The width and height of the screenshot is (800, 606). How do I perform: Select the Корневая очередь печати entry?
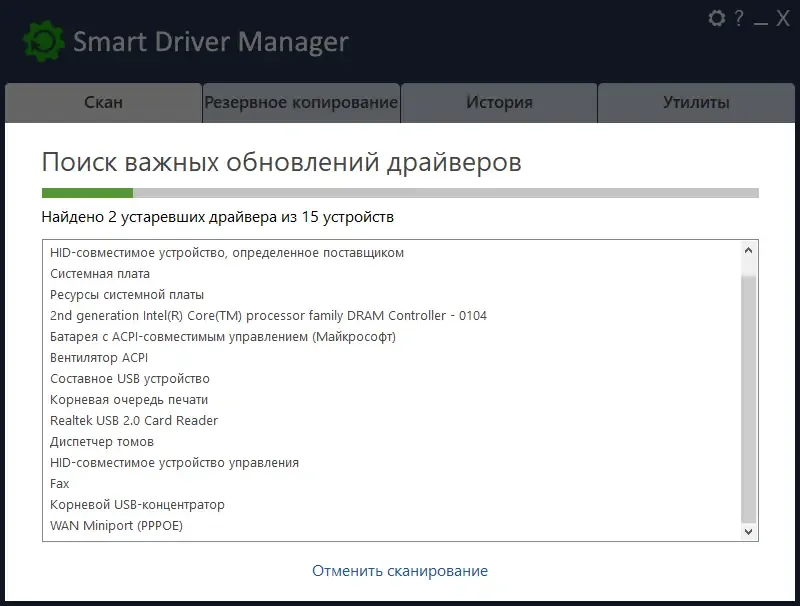[x=125, y=399]
